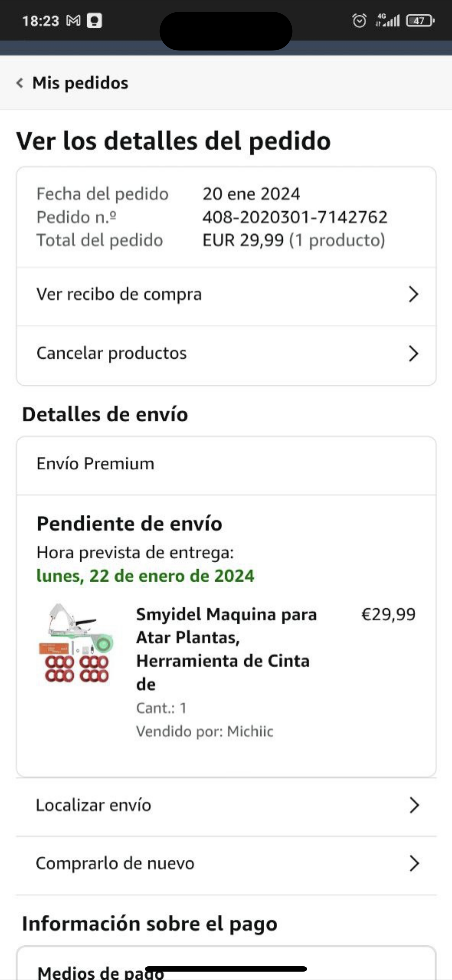Image resolution: width=452 pixels, height=980 pixels.
Task: Tap the Comprarlo de nuevo chevron arrow
Action: point(414,864)
